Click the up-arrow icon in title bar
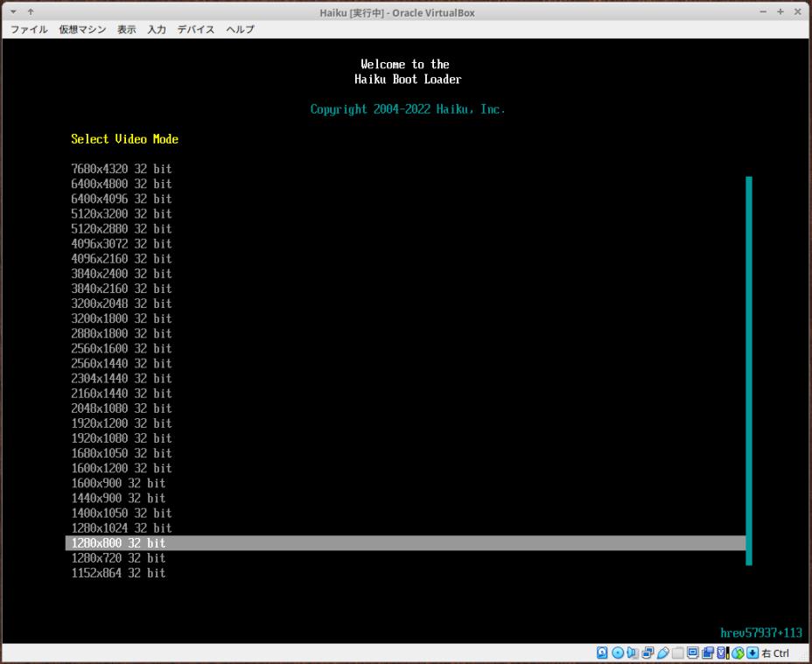The image size is (812, 664). pos(31,11)
